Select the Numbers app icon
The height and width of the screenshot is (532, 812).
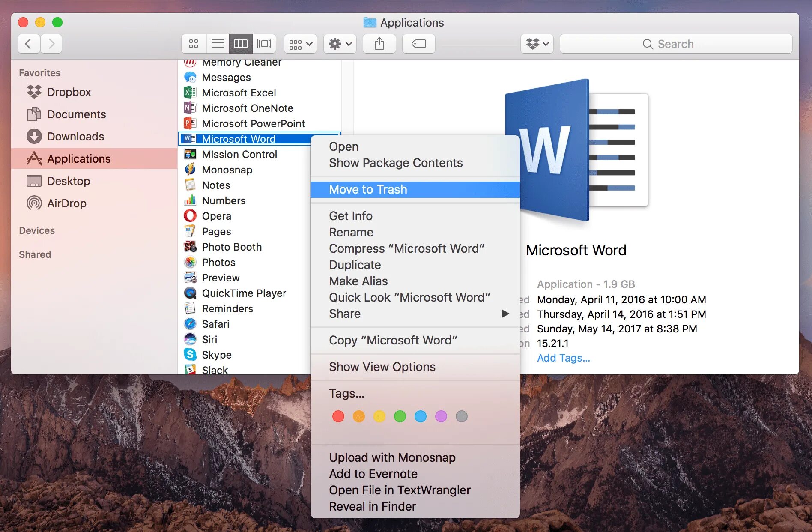coord(190,201)
